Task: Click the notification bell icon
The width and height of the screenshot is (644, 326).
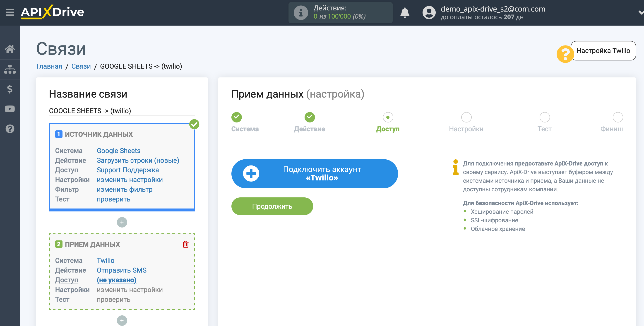Action: coord(405,12)
